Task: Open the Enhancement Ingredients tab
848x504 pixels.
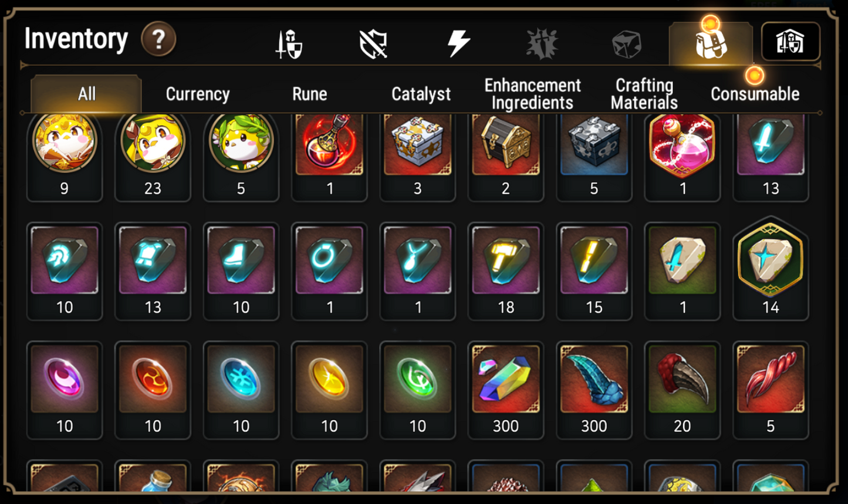Action: 532,94
